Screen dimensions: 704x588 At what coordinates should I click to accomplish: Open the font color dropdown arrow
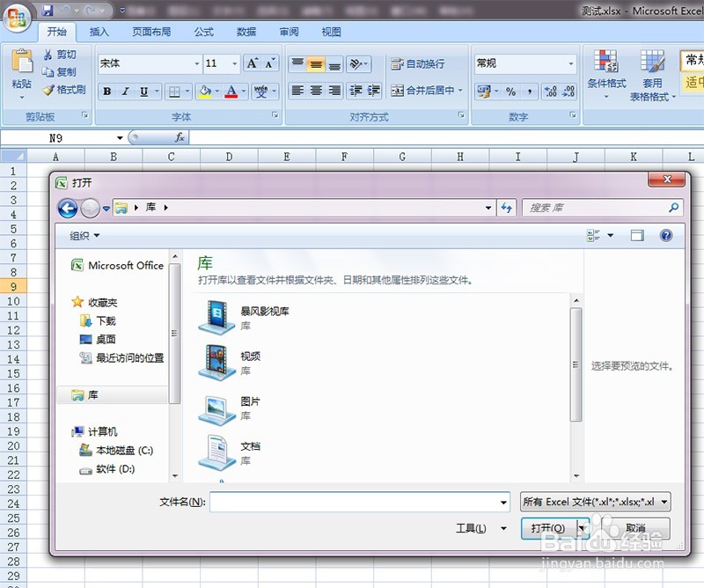pyautogui.click(x=244, y=92)
